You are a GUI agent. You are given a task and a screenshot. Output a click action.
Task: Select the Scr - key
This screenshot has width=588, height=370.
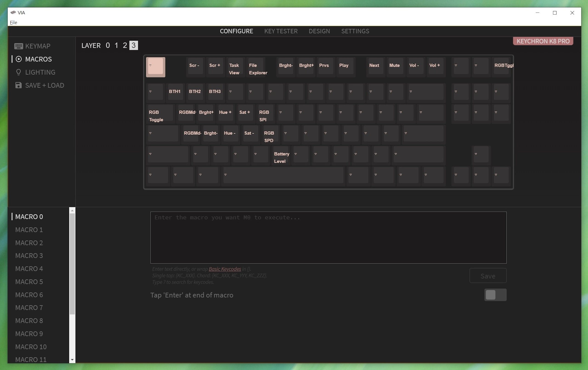196,67
